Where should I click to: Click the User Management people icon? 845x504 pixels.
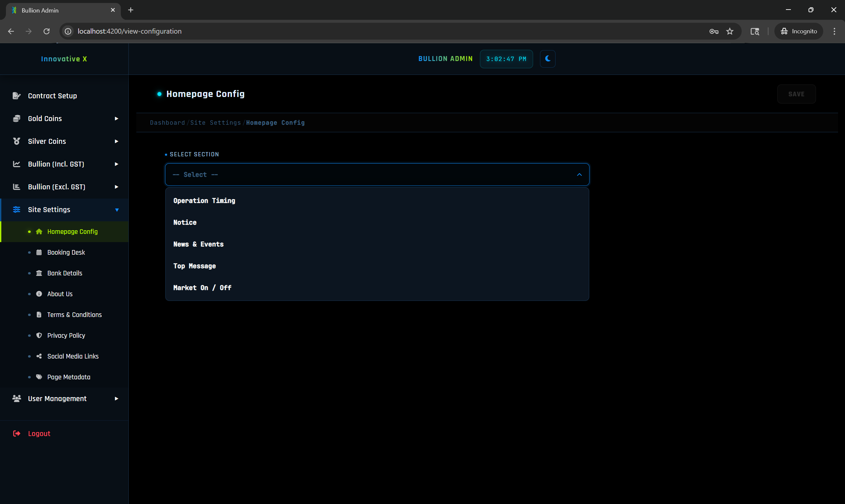click(x=16, y=398)
